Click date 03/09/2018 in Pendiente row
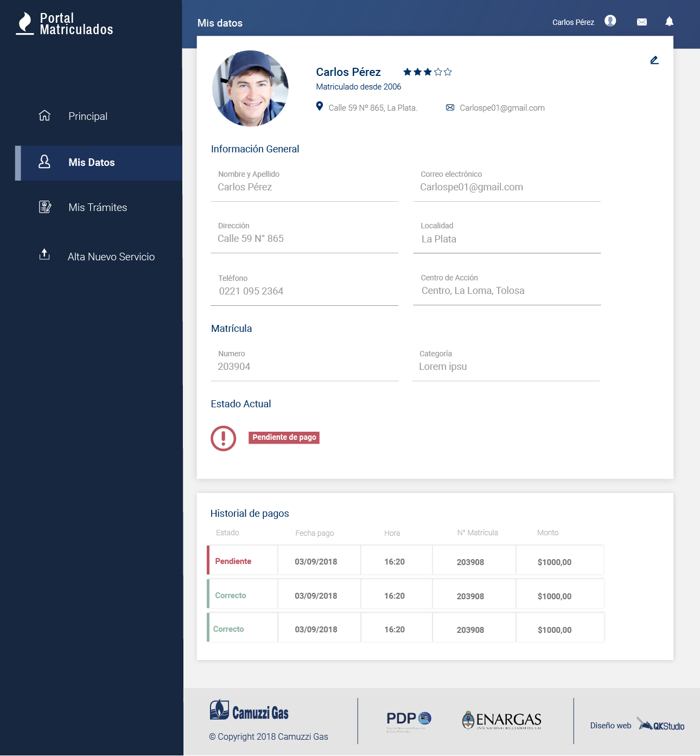The height and width of the screenshot is (756, 700). [x=316, y=561]
